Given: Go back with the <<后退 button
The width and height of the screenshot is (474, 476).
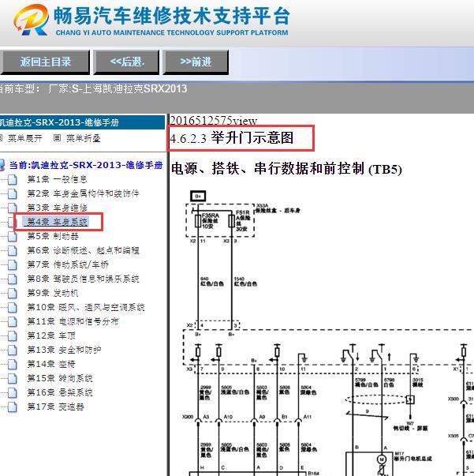Looking at the screenshot, I should click(x=126, y=62).
